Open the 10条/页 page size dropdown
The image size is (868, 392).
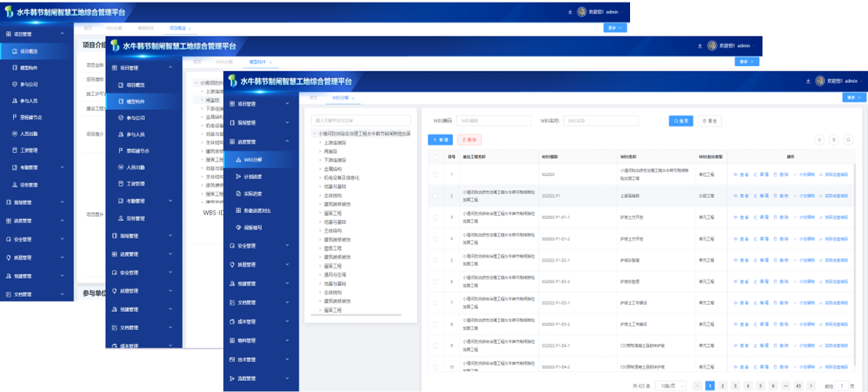[667, 385]
